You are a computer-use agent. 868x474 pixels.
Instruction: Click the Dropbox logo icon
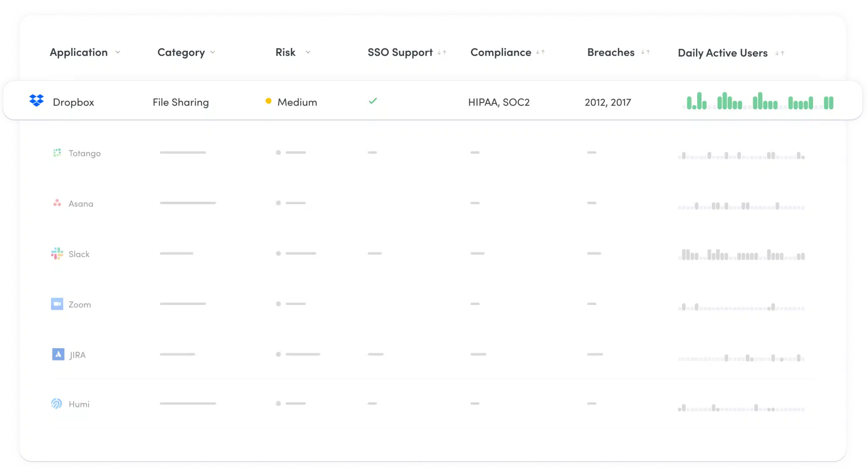tap(36, 100)
